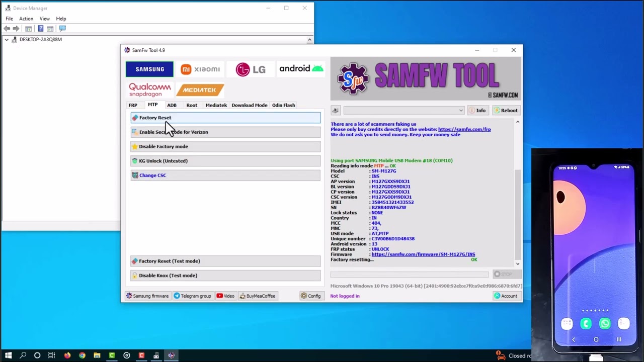Click KG Unlock (Untested) button

click(x=225, y=161)
